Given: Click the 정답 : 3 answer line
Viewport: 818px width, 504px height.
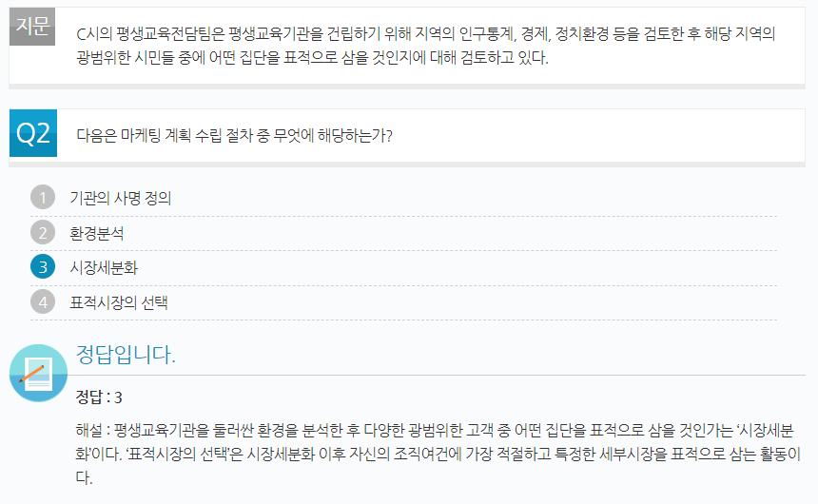Looking at the screenshot, I should (99, 397).
